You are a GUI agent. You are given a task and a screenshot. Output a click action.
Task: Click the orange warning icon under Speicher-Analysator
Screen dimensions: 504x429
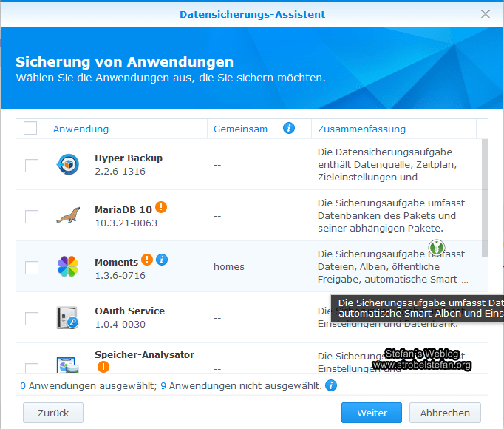coord(103,367)
